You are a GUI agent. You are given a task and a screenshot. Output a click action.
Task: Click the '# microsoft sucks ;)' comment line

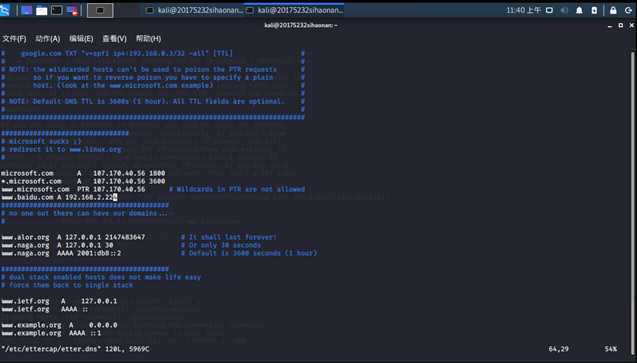pyautogui.click(x=41, y=141)
